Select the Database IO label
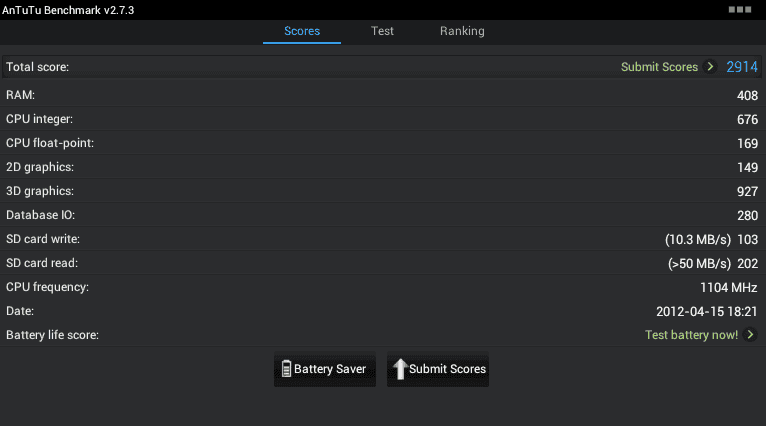Screen dimensions: 766x426 tap(41, 215)
